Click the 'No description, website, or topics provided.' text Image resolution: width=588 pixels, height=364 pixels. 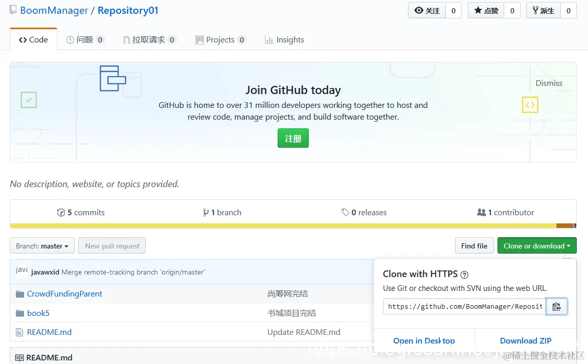pos(95,184)
